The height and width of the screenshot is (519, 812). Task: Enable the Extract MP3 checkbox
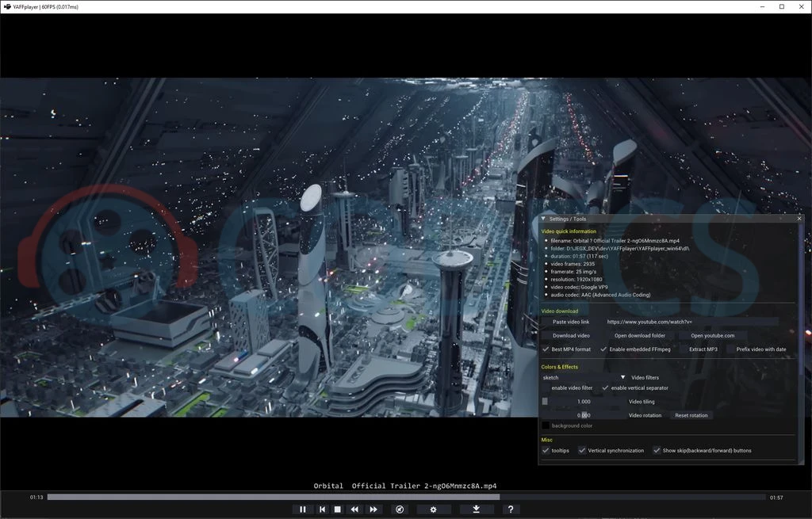683,349
